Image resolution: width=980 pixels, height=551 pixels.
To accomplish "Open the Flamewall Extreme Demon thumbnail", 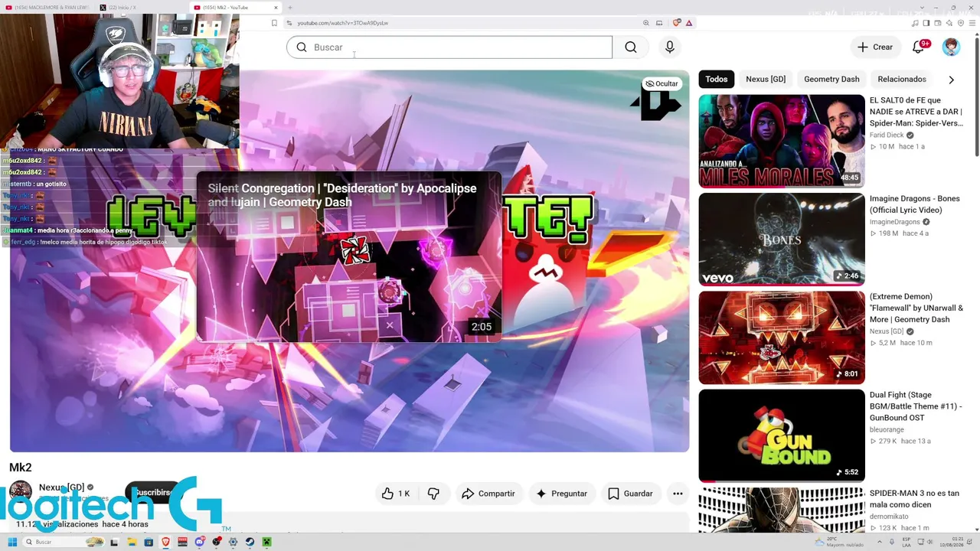I will (782, 337).
